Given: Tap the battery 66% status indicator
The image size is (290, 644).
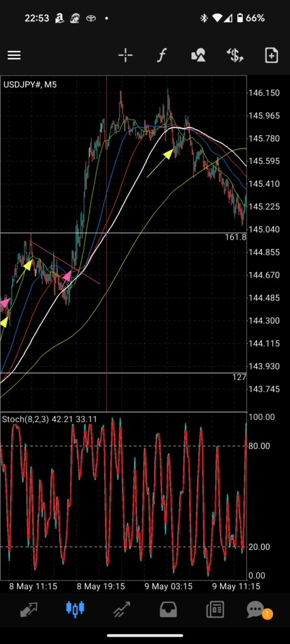Looking at the screenshot, I should tap(250, 18).
